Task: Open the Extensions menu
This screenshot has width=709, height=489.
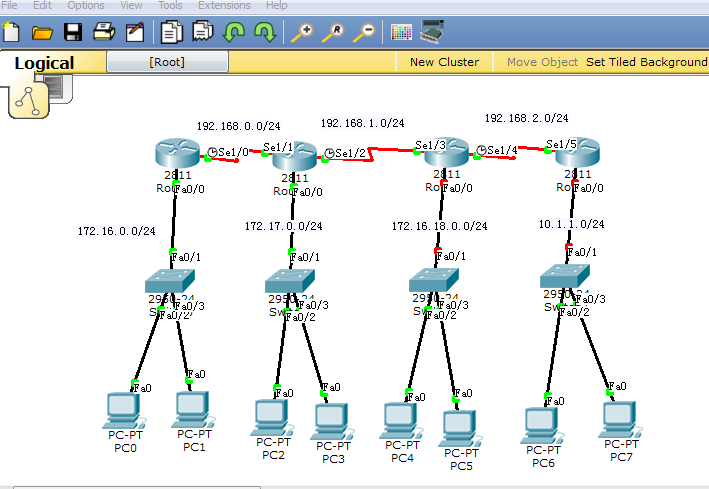Action: click(x=224, y=5)
